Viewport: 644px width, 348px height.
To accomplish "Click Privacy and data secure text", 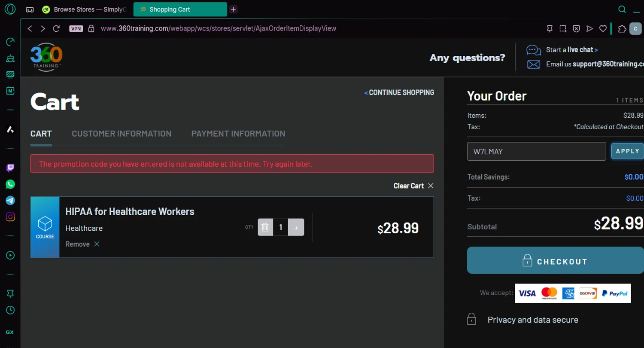I will pyautogui.click(x=533, y=320).
